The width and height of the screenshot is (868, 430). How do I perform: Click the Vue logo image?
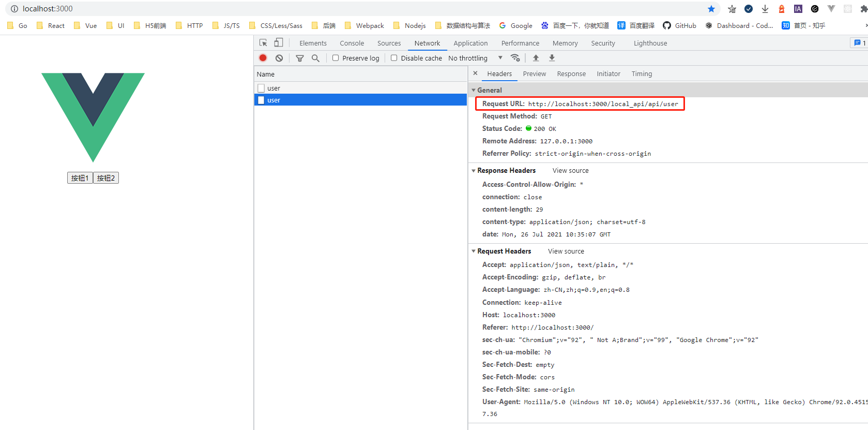[x=93, y=117]
